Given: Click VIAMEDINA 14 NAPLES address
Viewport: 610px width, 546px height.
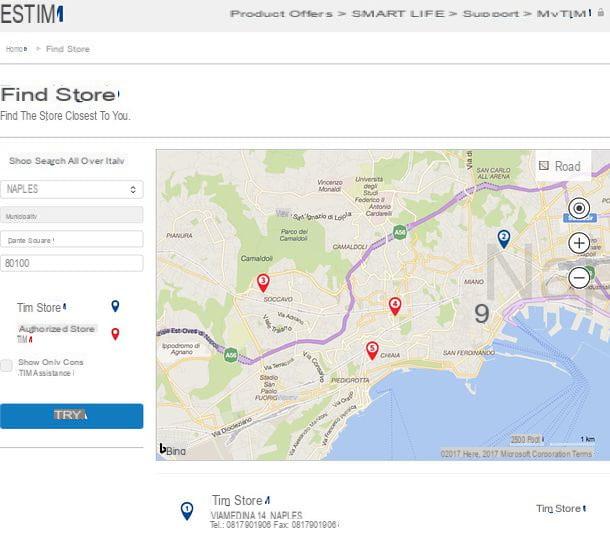Looking at the screenshot, I should [256, 515].
